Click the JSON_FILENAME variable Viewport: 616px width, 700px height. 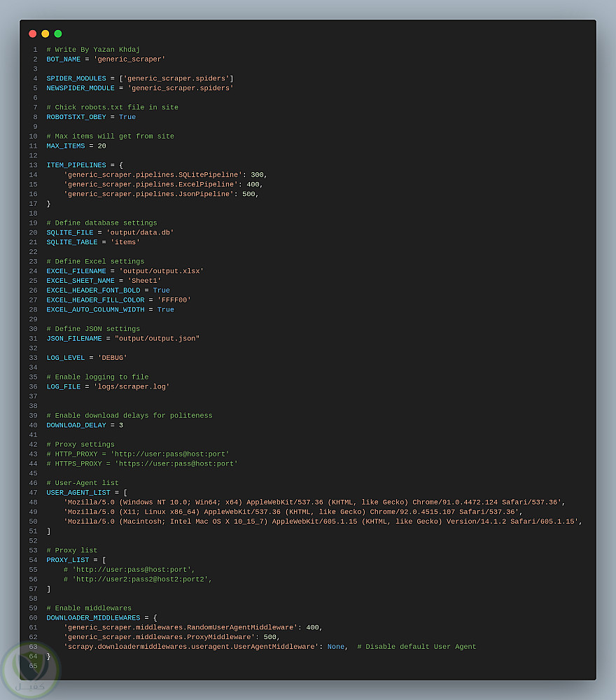tap(74, 339)
